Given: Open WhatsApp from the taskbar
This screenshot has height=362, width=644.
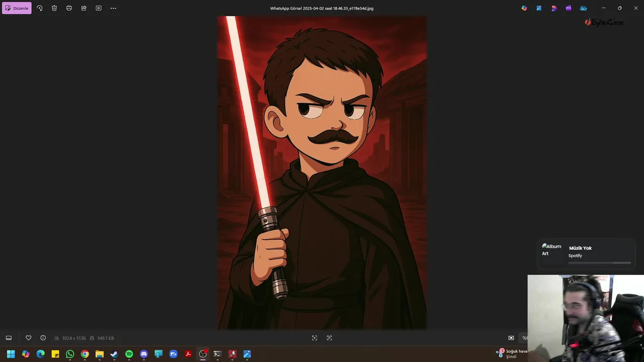Looking at the screenshot, I should point(70,354).
